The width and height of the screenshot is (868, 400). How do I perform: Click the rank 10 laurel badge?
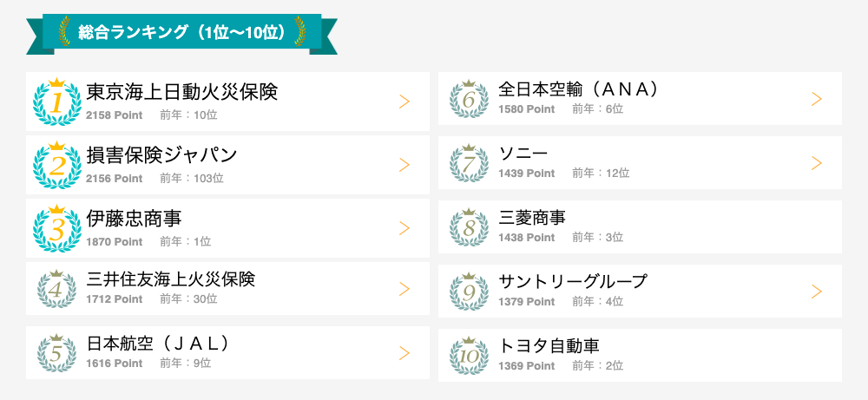point(469,355)
